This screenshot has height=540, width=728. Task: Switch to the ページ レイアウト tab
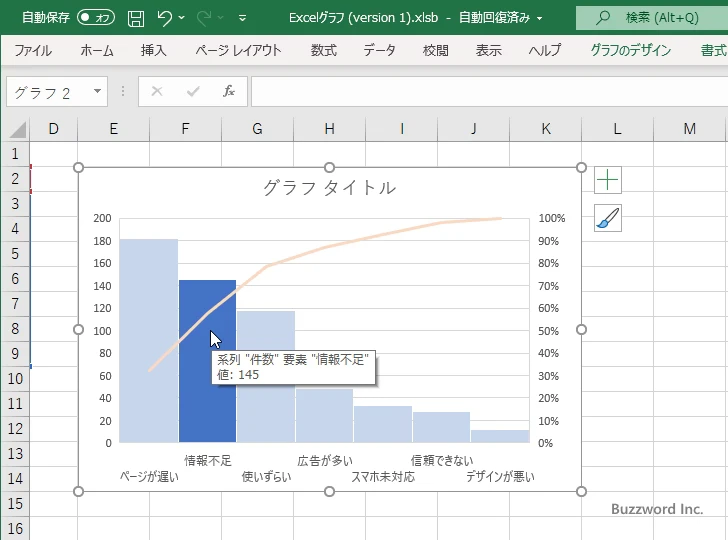(x=238, y=50)
